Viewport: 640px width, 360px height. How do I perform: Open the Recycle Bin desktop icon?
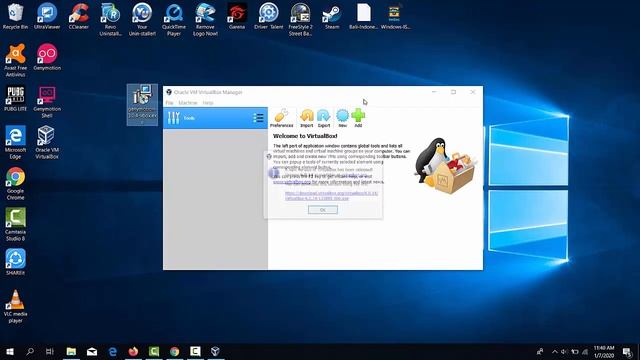pyautogui.click(x=15, y=17)
